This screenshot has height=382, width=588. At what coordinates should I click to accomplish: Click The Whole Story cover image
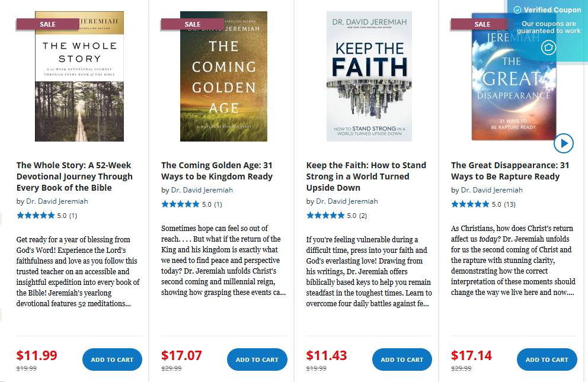[79, 77]
